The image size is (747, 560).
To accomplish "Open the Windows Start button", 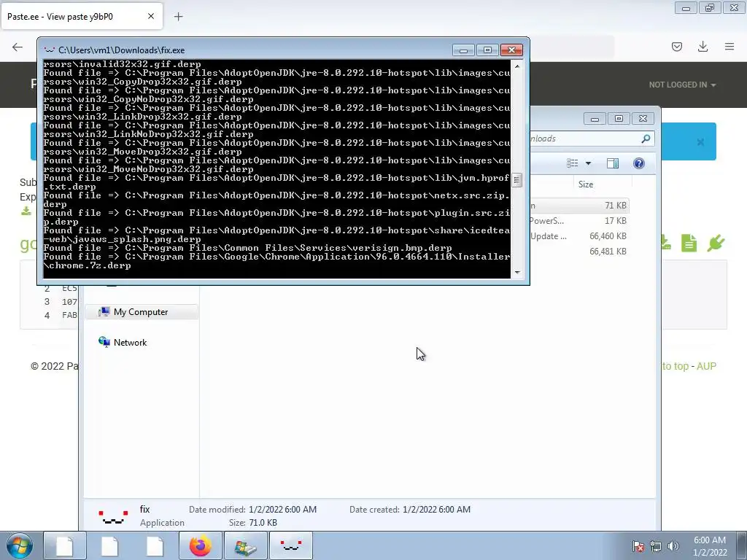I will pyautogui.click(x=20, y=545).
